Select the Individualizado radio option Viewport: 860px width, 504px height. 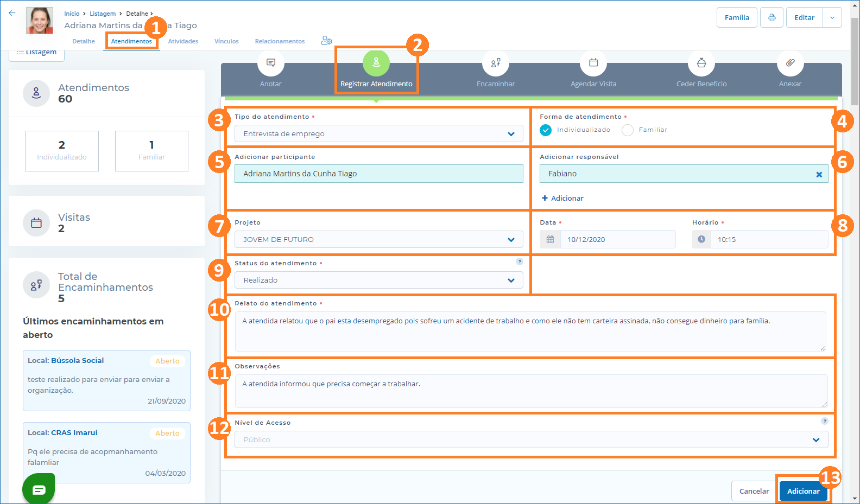point(546,130)
